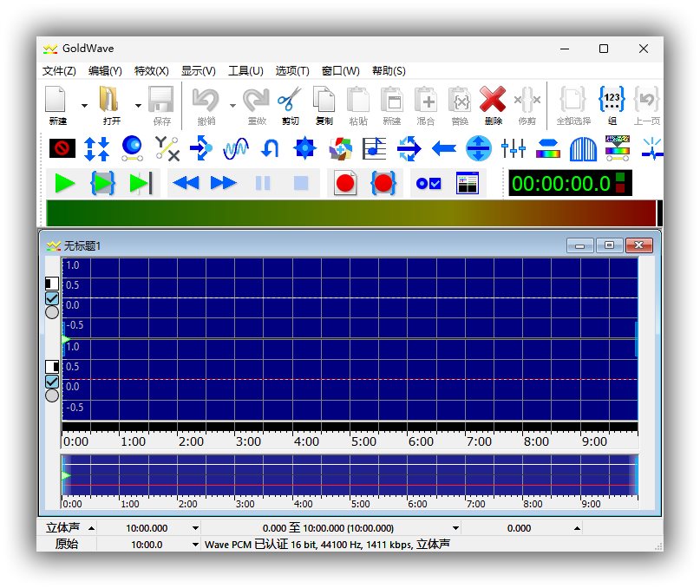Screen dimensions: 700x588
Task: Open the 编辑(Y) menu
Action: pyautogui.click(x=105, y=71)
